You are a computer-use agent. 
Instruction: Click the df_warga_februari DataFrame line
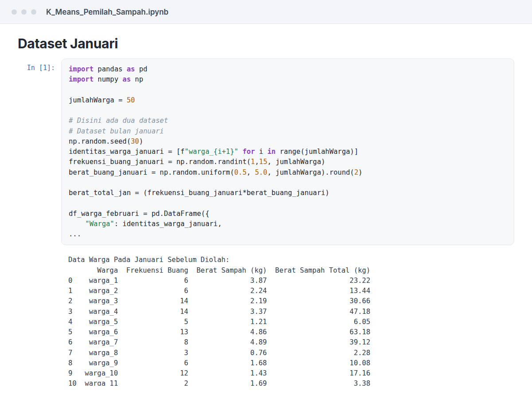[x=139, y=214]
